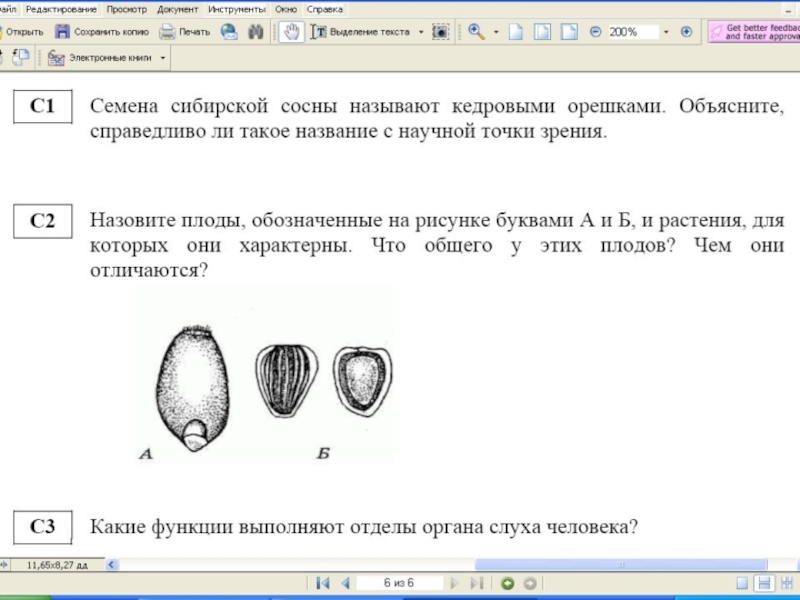Viewport: 800px width, 600px height.
Task: Open the Выделение текста tool dropdown arrow
Action: coord(421,32)
